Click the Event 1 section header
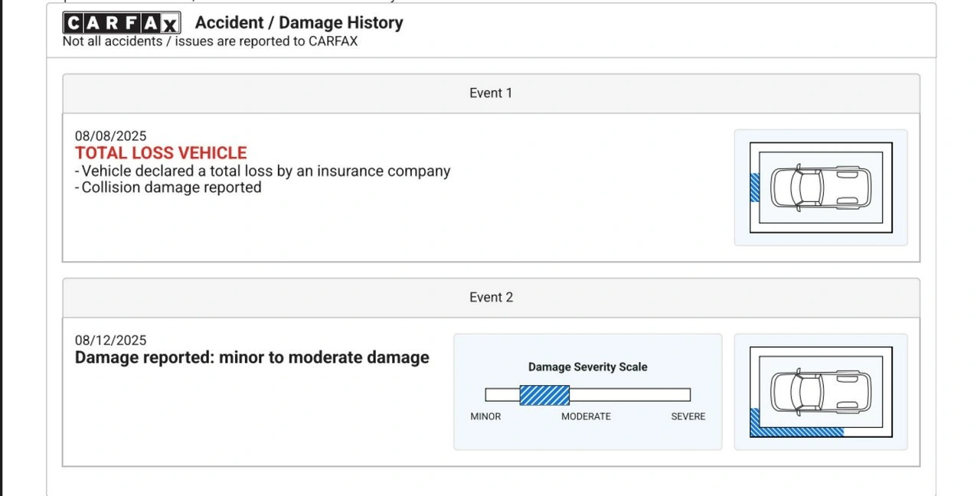Screen dimensions: 980x496 click(491, 93)
